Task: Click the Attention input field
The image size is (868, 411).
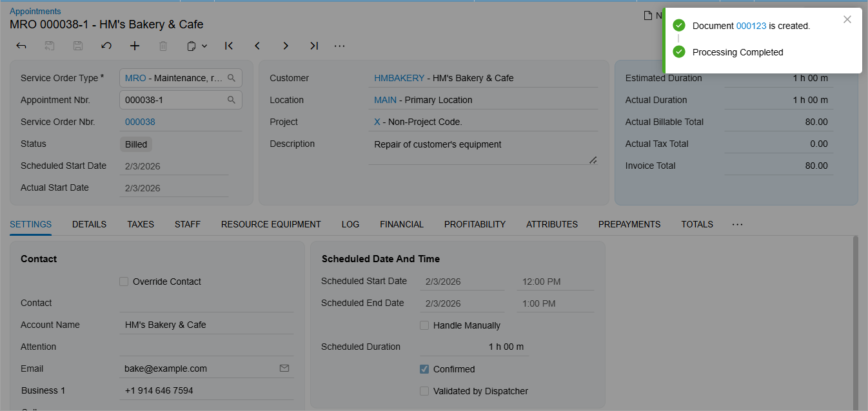Action: 206,347
